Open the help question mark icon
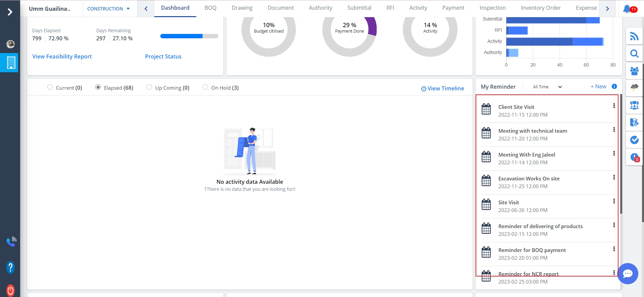Screen dimensions: 644x297 pos(10,267)
